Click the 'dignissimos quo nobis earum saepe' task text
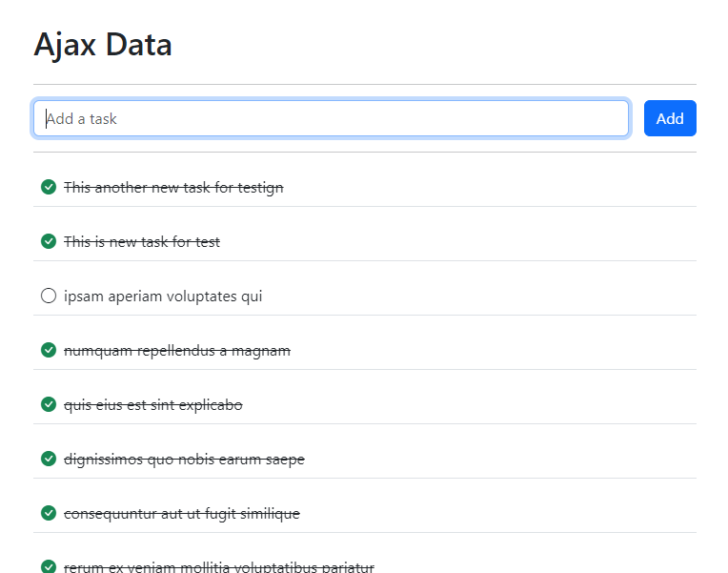 [x=184, y=460]
